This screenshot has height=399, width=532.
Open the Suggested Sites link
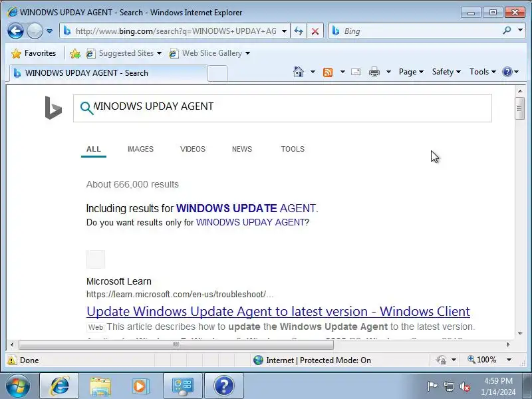coord(124,53)
